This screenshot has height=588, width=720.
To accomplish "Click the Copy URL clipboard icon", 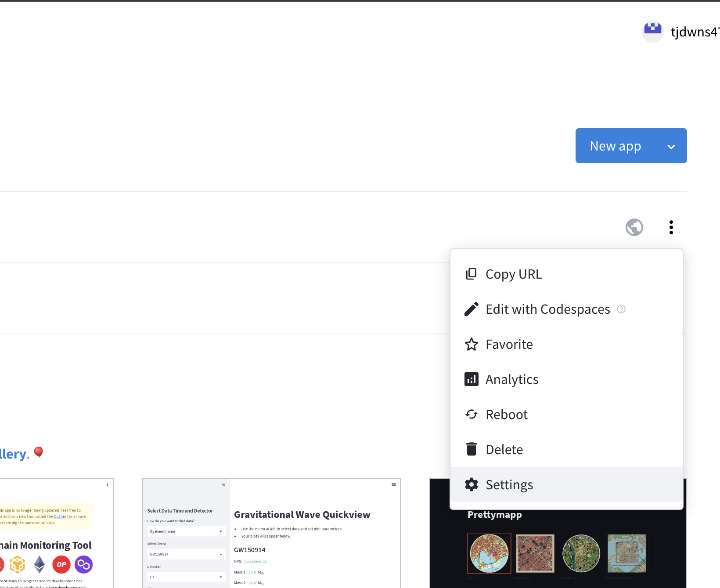I will click(x=471, y=274).
